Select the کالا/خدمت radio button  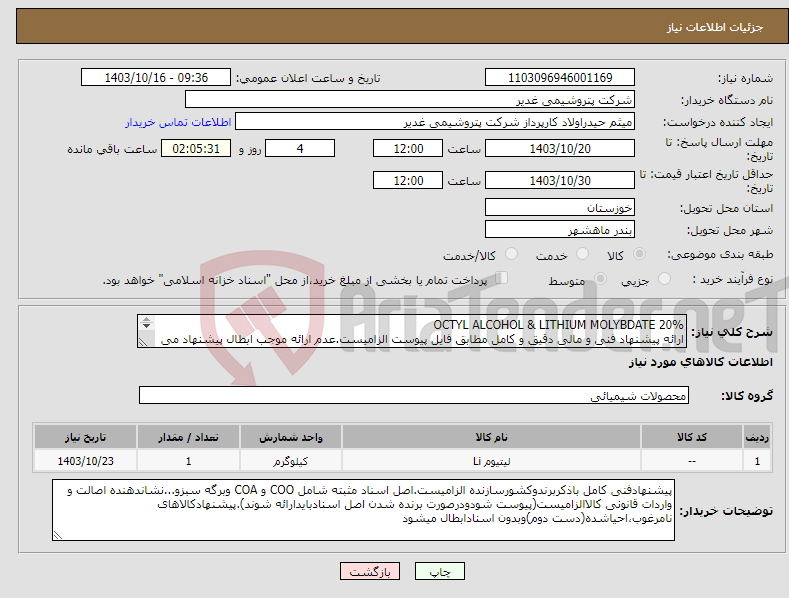click(511, 254)
